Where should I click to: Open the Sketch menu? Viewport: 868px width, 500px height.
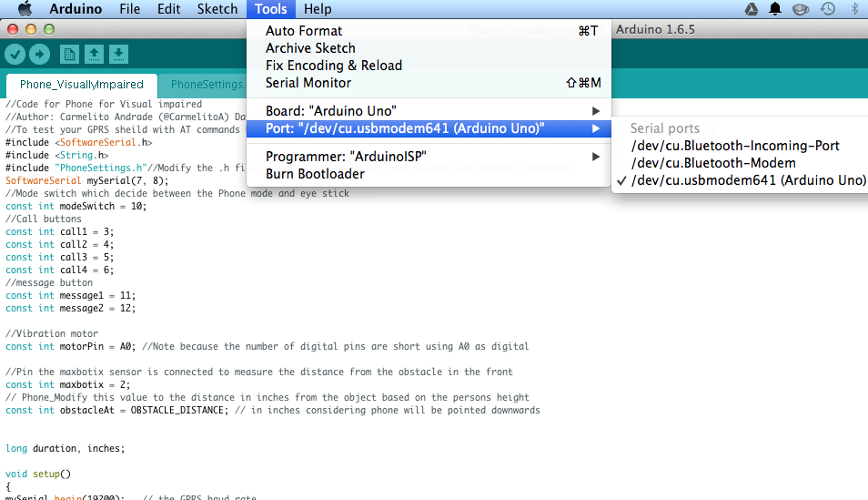(x=217, y=9)
